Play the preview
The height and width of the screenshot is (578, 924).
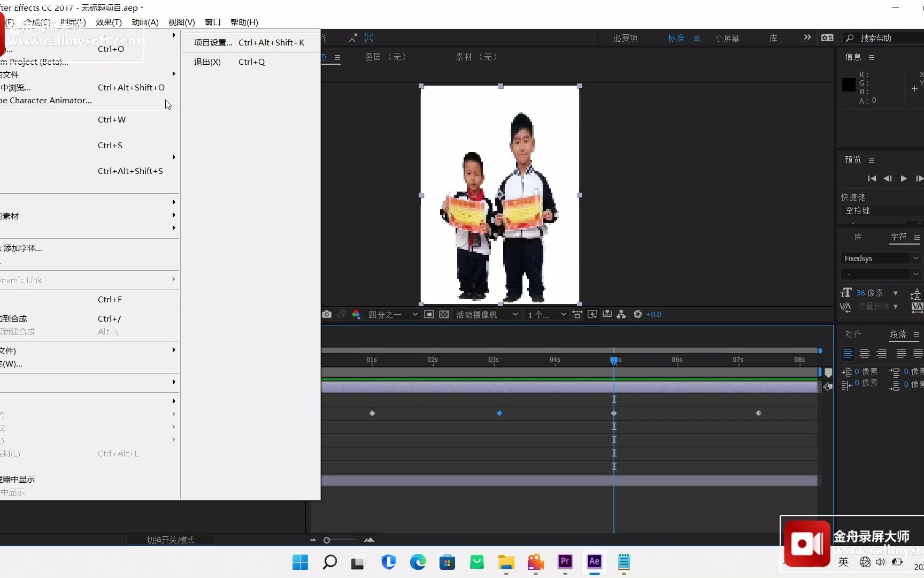tap(904, 178)
